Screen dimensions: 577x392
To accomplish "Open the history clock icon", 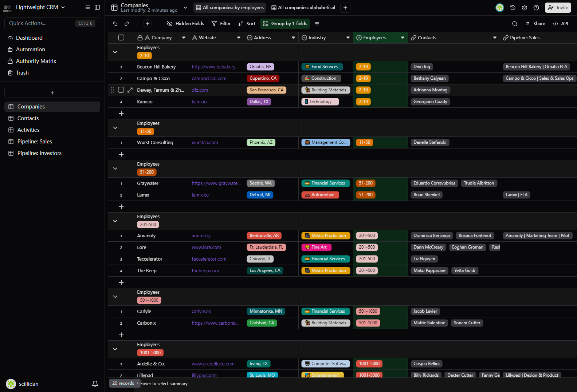I will (513, 8).
